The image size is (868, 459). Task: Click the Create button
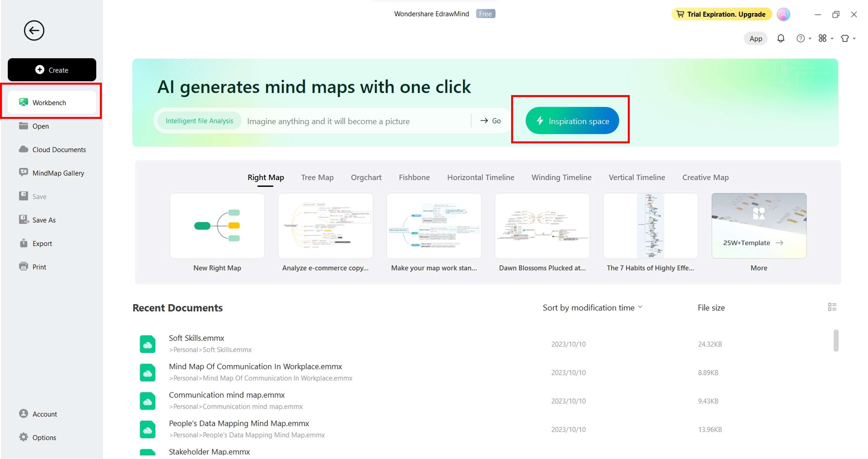click(x=52, y=70)
